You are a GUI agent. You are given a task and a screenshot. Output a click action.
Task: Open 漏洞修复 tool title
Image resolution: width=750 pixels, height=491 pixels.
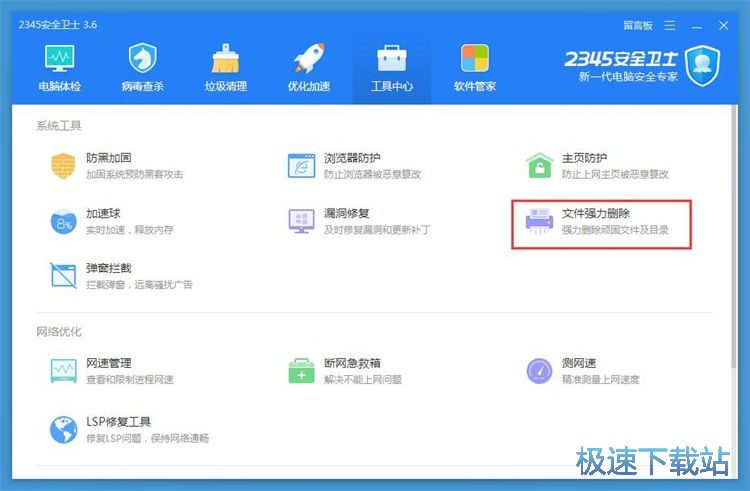coord(346,213)
